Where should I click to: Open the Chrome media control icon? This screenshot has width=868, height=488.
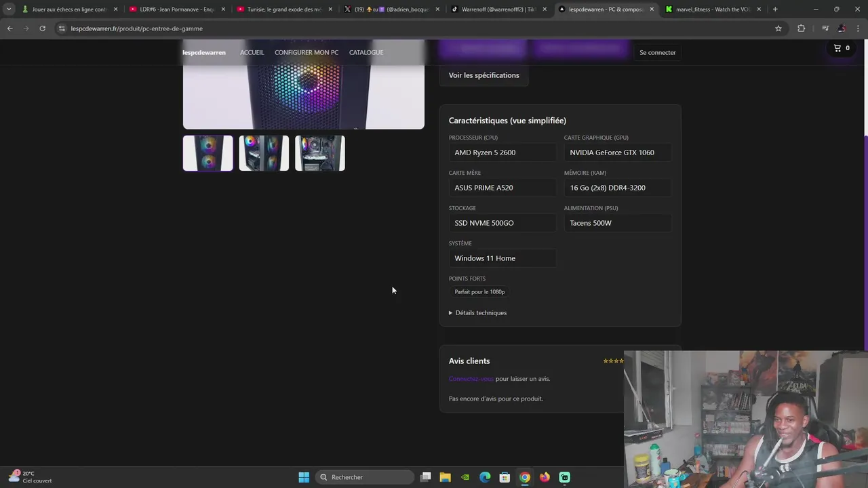(x=825, y=28)
